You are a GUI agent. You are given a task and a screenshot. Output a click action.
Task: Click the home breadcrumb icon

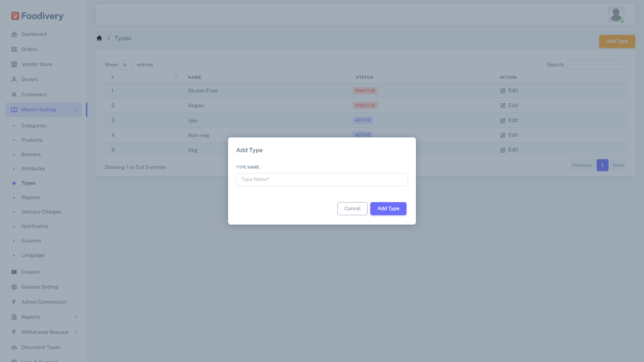point(99,38)
